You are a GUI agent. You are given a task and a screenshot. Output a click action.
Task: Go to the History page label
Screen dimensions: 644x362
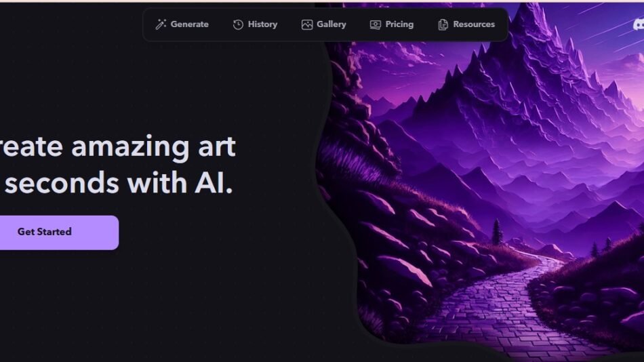[262, 24]
